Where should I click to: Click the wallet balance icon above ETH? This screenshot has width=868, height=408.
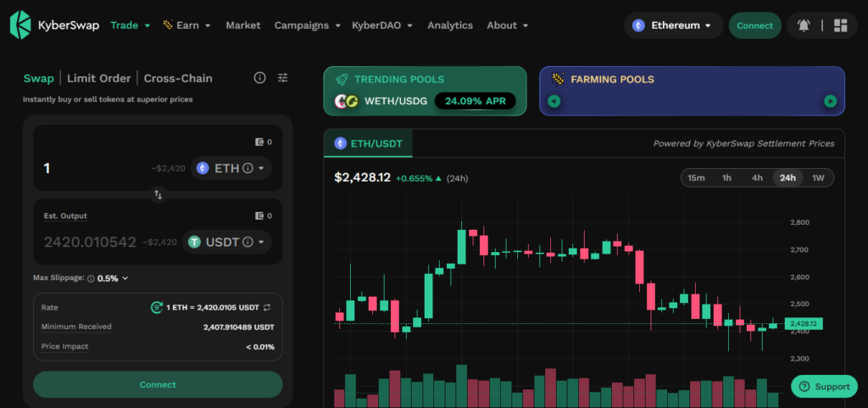click(x=259, y=142)
